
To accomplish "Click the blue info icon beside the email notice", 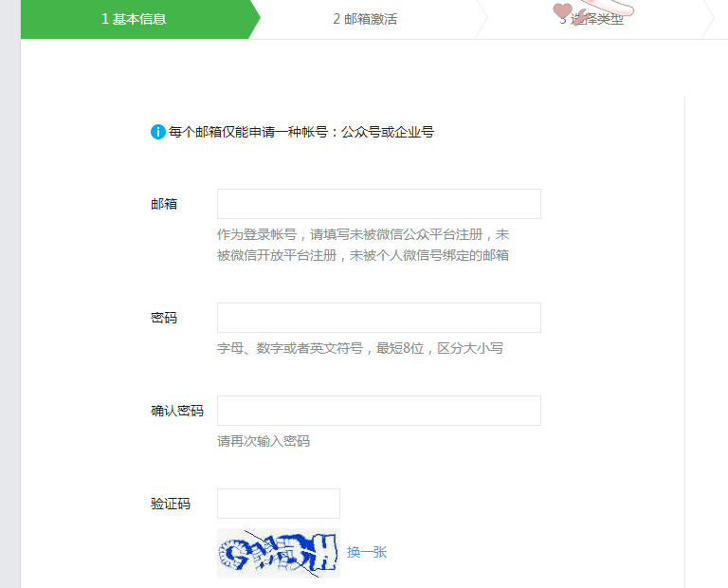I will [158, 132].
